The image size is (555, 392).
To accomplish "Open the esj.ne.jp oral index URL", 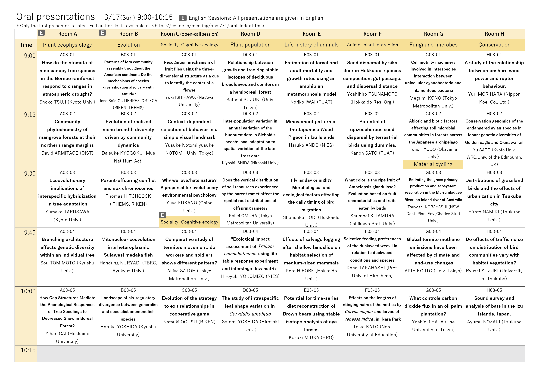I will coord(208,26).
